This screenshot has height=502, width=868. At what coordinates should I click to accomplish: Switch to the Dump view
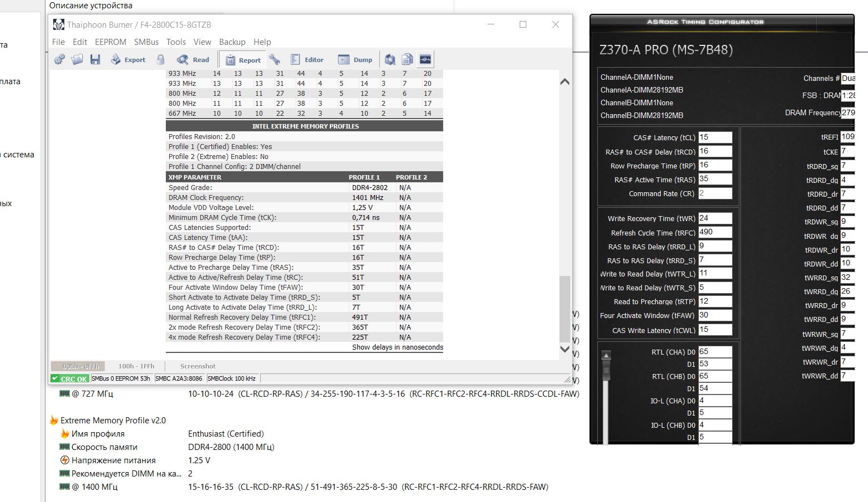356,59
